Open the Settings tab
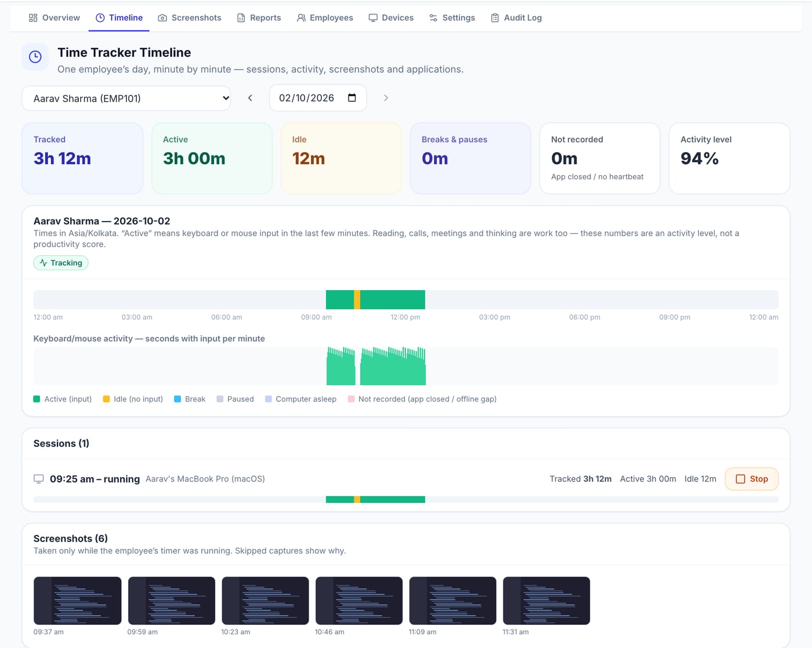The width and height of the screenshot is (812, 648). point(452,18)
